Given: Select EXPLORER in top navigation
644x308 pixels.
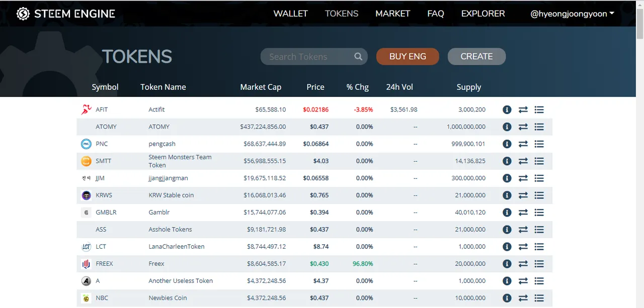Looking at the screenshot, I should tap(482, 14).
